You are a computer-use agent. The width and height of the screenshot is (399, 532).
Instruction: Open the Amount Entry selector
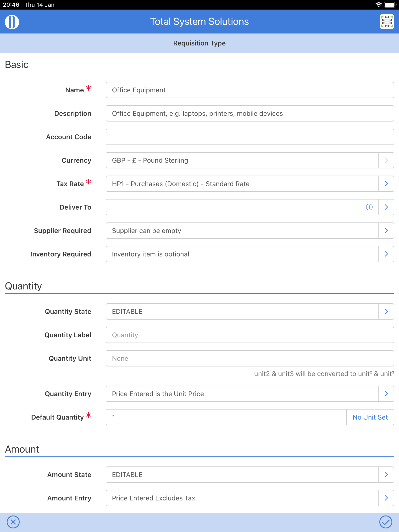click(x=386, y=498)
